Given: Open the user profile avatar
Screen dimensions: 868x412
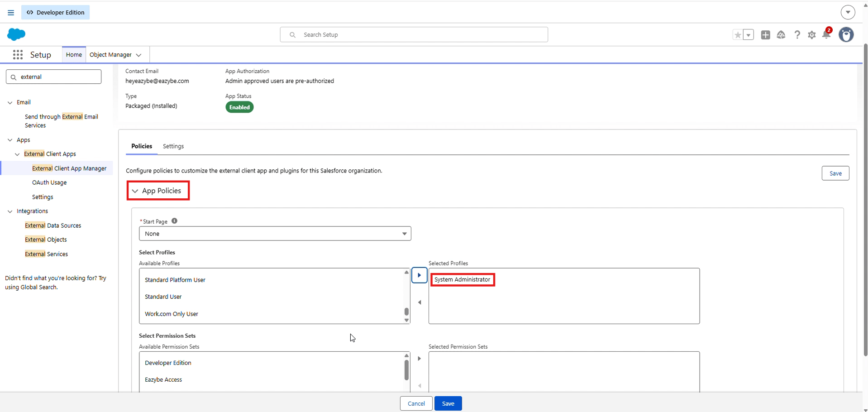Looking at the screenshot, I should [x=846, y=34].
